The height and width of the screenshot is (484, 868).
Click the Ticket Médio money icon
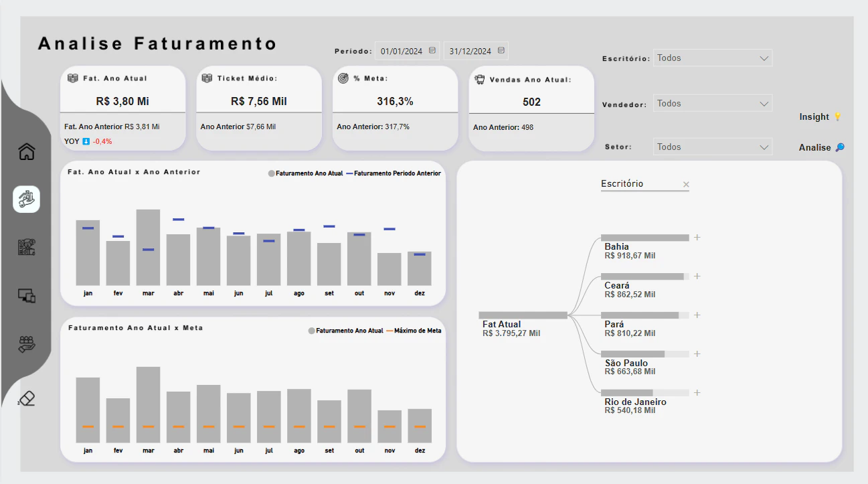[207, 78]
